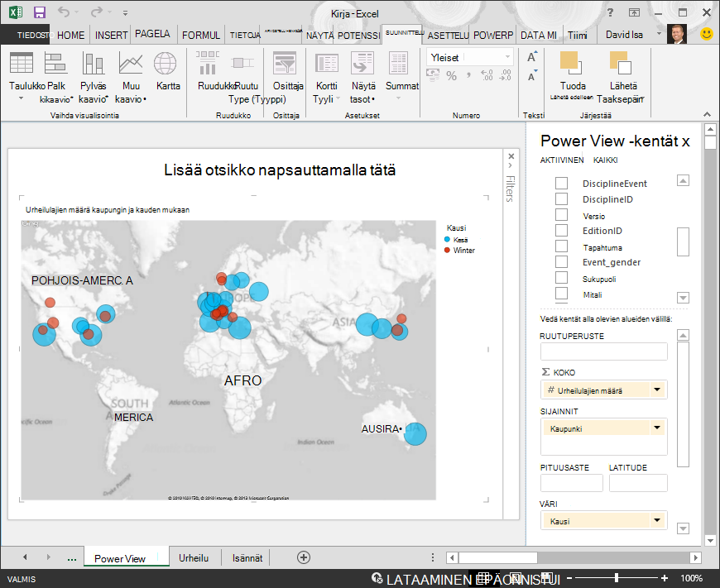Choose the Kartta map visualization icon
This screenshot has height=588, width=720.
click(x=165, y=63)
